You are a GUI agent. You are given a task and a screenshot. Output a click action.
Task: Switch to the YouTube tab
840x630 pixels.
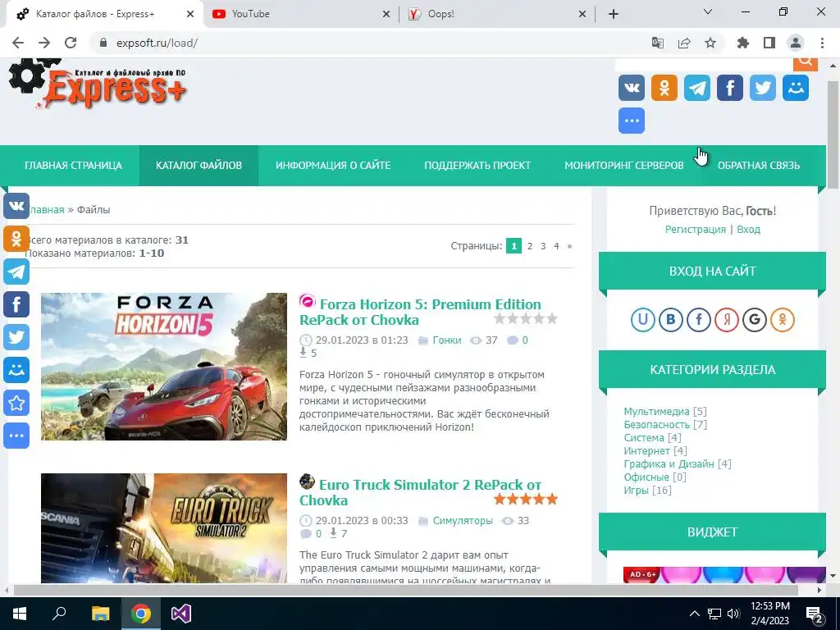[x=300, y=14]
